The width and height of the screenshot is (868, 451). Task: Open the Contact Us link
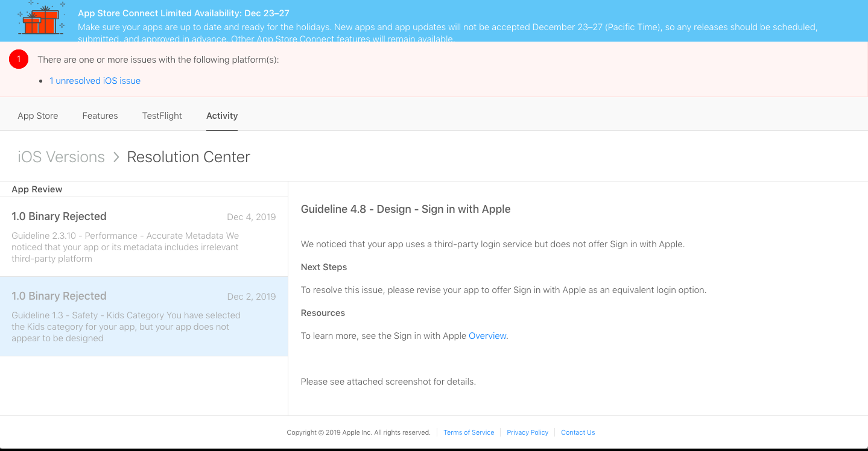[x=578, y=432]
